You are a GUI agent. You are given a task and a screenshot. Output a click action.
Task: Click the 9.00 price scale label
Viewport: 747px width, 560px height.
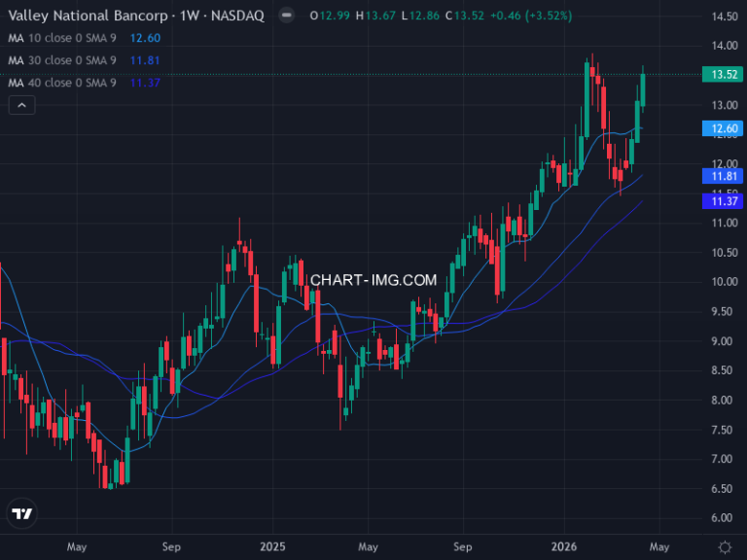[x=725, y=341]
